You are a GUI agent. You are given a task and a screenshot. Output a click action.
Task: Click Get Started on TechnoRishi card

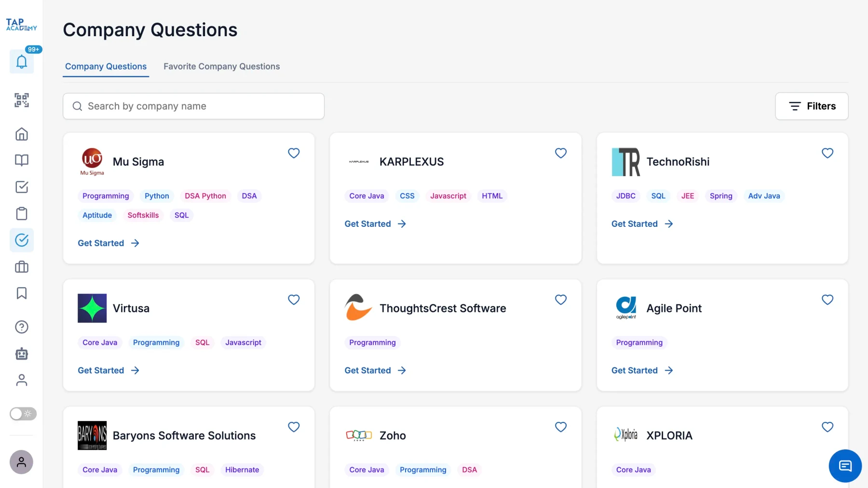point(642,224)
